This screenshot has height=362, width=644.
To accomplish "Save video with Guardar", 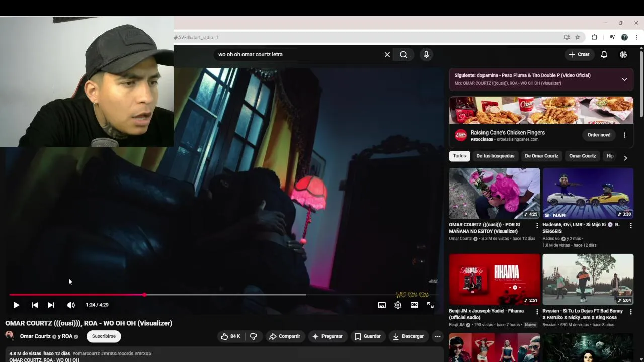I will pos(368,336).
